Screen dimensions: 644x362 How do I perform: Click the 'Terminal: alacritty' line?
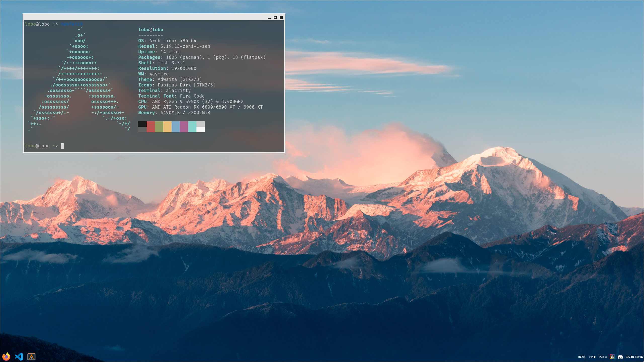tap(165, 90)
